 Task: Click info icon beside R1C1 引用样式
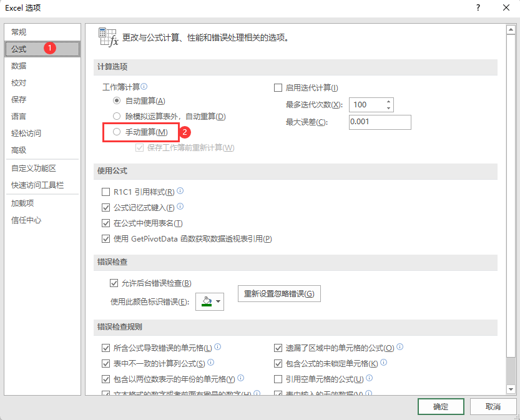point(180,192)
